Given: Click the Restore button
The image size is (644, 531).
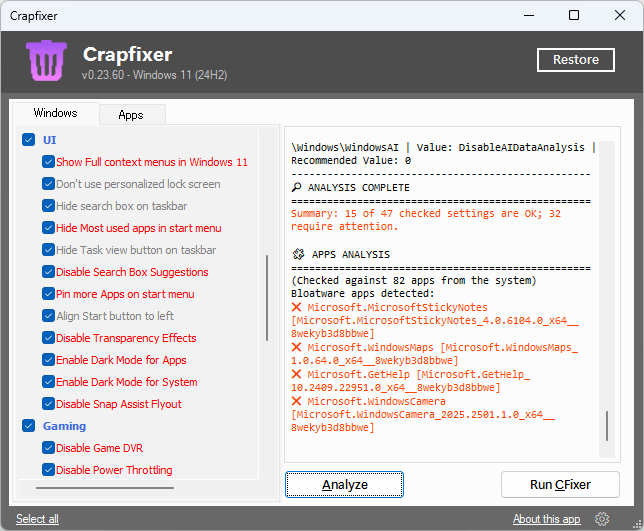Looking at the screenshot, I should pyautogui.click(x=575, y=60).
